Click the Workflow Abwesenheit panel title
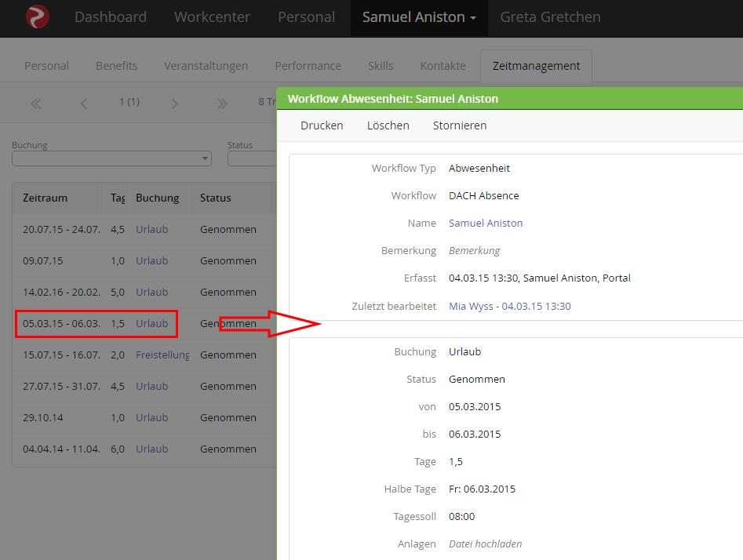The width and height of the screenshot is (743, 560). (393, 99)
